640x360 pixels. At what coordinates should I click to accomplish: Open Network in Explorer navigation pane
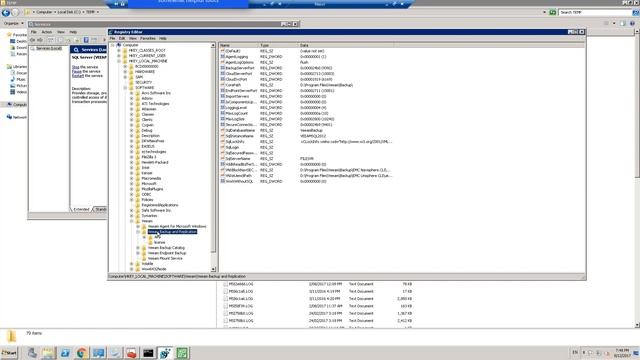(17, 117)
